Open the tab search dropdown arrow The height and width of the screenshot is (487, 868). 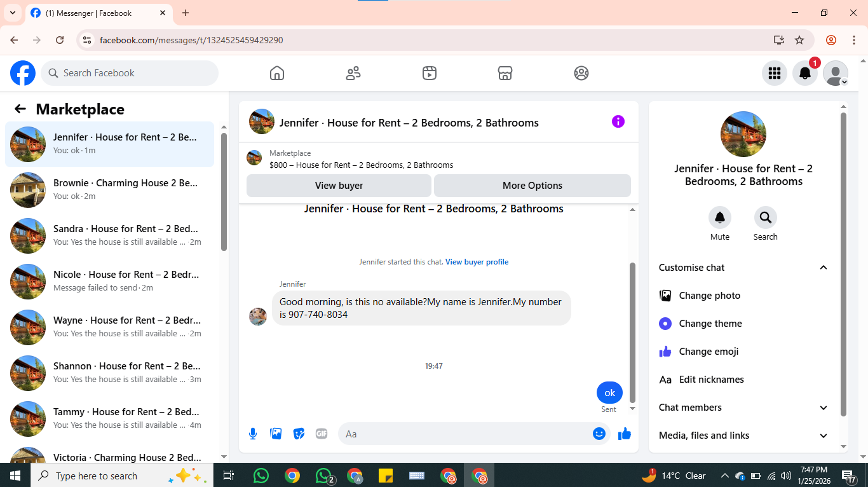coord(13,13)
